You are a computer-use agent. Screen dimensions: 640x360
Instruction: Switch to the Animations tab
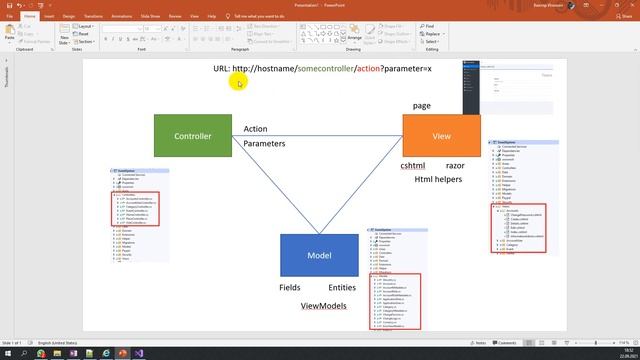(122, 16)
